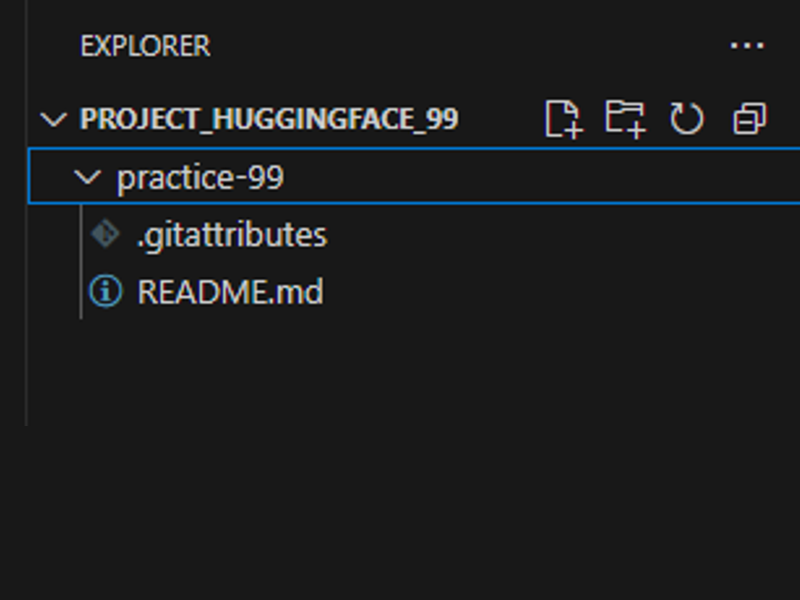Click the git icon beside .gitattributes
Screen dimensions: 800x600
(x=104, y=235)
